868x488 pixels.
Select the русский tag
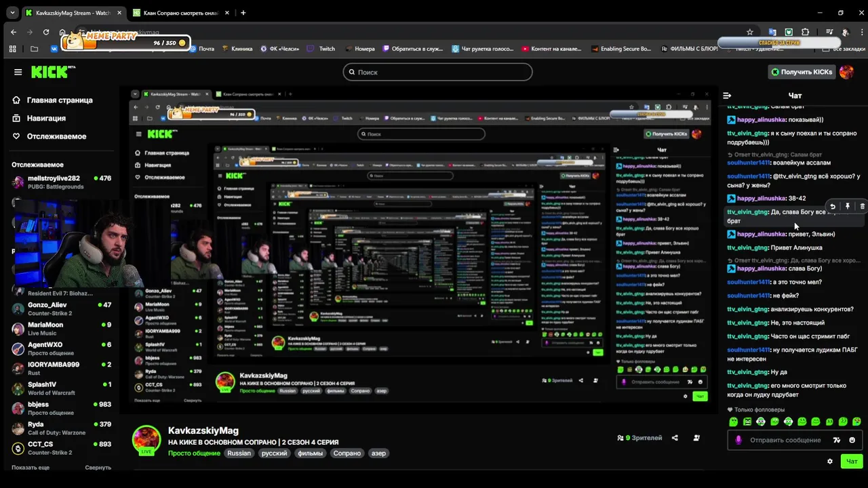[x=275, y=453]
